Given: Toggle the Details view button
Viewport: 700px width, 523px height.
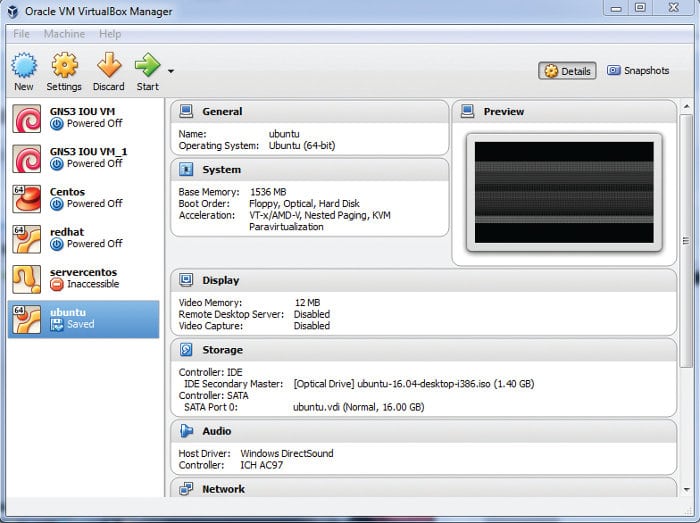Looking at the screenshot, I should 567,71.
